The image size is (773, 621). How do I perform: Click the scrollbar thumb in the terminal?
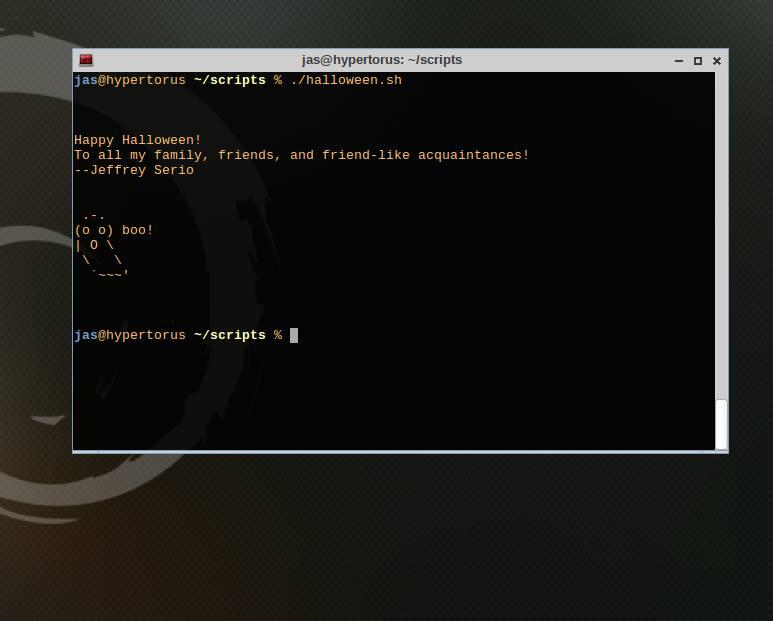pos(721,424)
